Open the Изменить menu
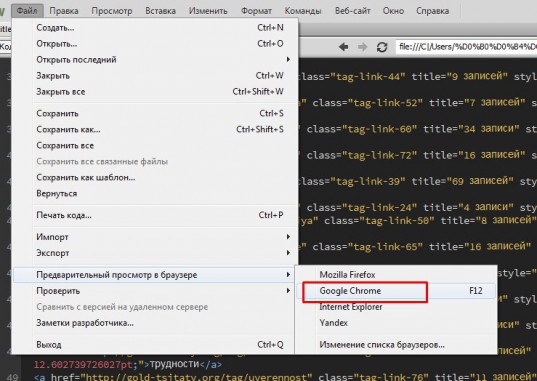 coord(208,11)
